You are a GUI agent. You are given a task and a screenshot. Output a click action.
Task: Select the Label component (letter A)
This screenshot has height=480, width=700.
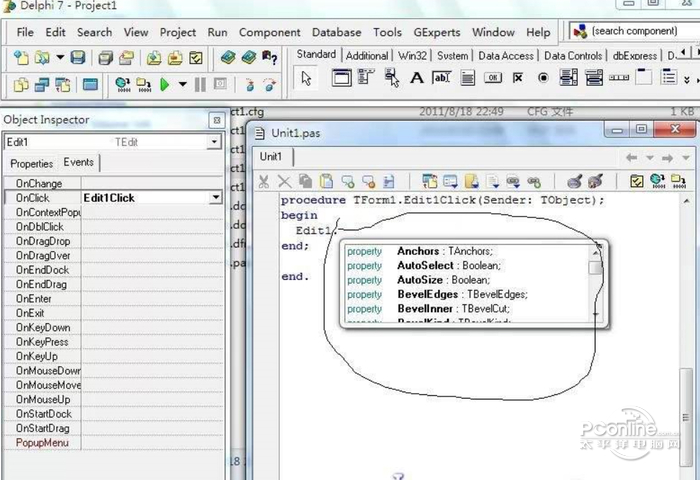[x=417, y=78]
